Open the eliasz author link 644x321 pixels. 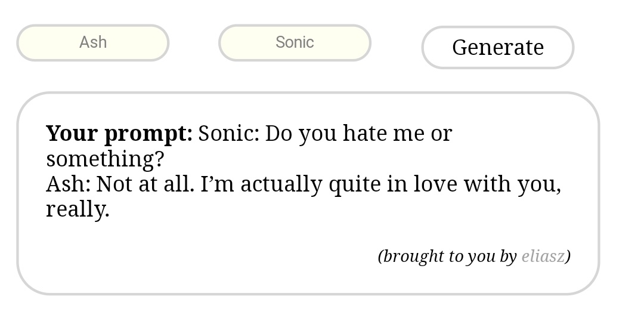[x=543, y=256]
